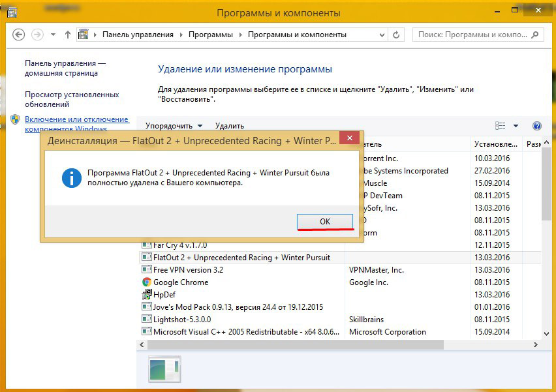Click the view layout icon in toolbar

501,126
